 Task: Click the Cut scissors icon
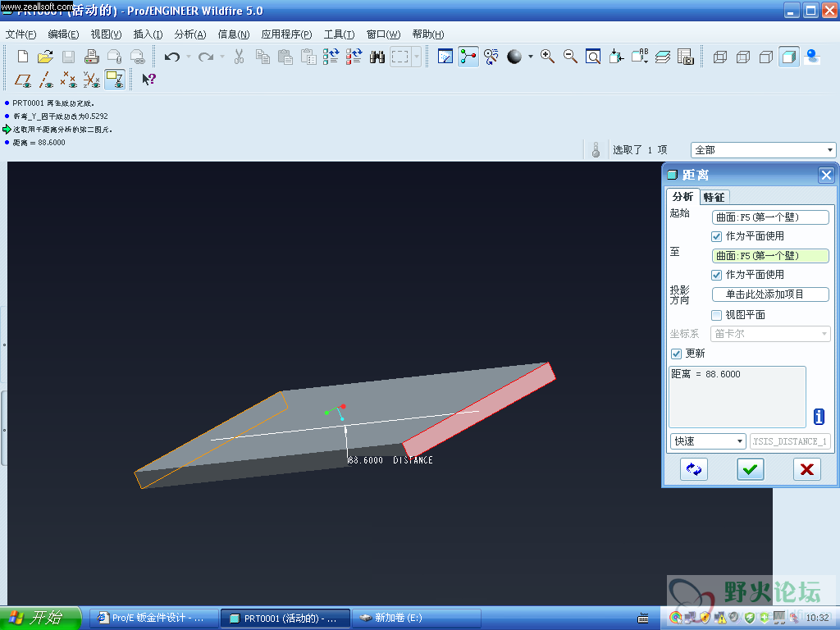239,57
